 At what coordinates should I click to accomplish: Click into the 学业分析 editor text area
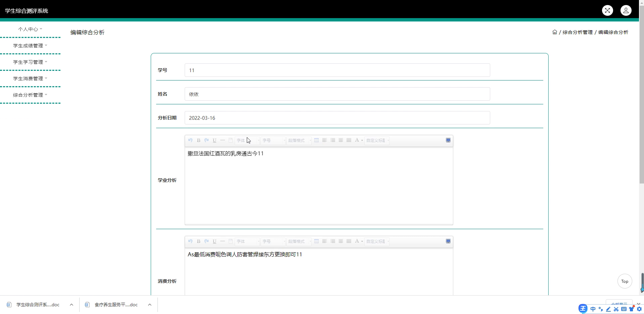coord(319,185)
